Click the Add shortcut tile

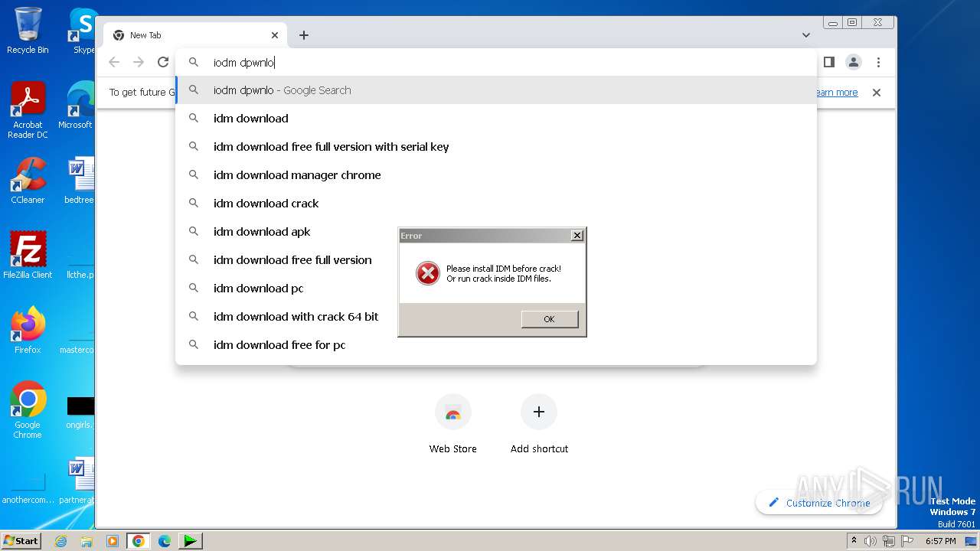539,425
